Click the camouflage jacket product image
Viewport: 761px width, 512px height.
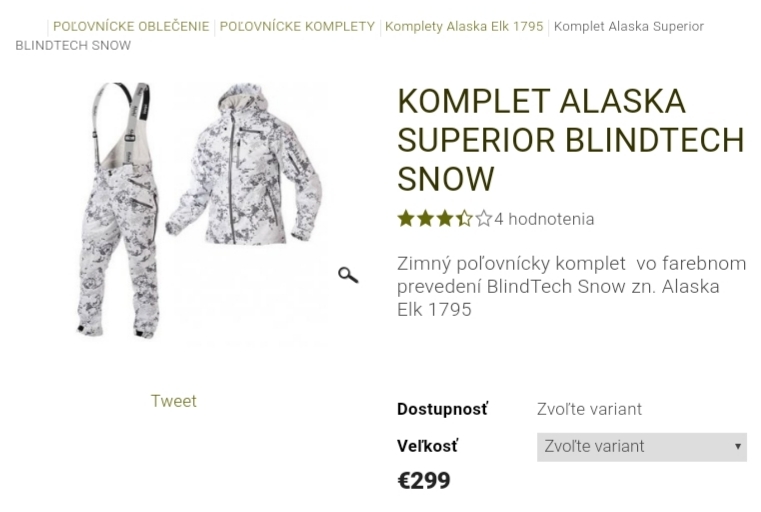[x=245, y=164]
